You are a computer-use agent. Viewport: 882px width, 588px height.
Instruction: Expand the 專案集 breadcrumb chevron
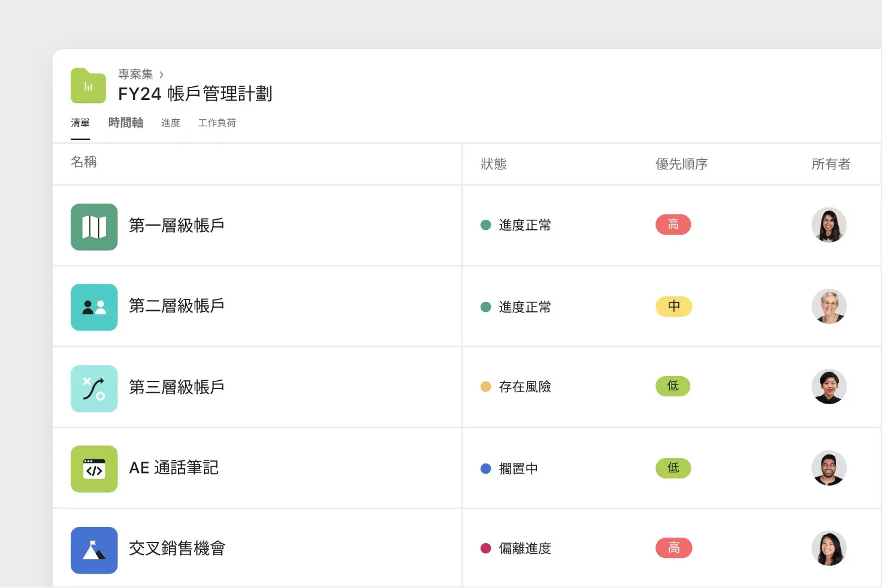point(162,73)
